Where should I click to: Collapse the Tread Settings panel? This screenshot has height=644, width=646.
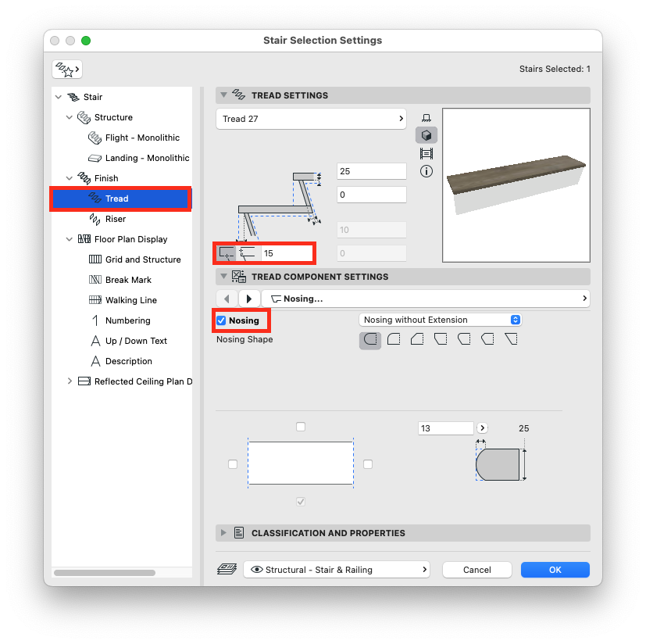click(x=224, y=95)
